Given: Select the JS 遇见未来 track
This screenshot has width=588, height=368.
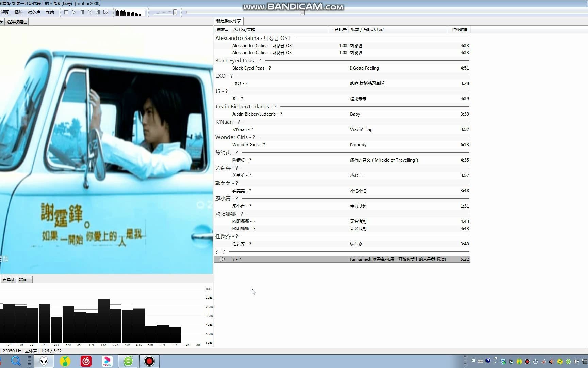Looking at the screenshot, I should pyautogui.click(x=342, y=99).
